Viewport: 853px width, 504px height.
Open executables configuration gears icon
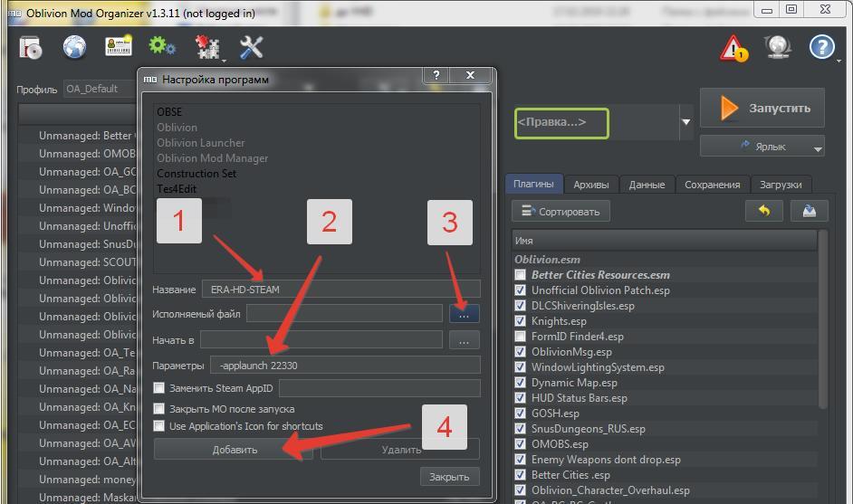162,47
